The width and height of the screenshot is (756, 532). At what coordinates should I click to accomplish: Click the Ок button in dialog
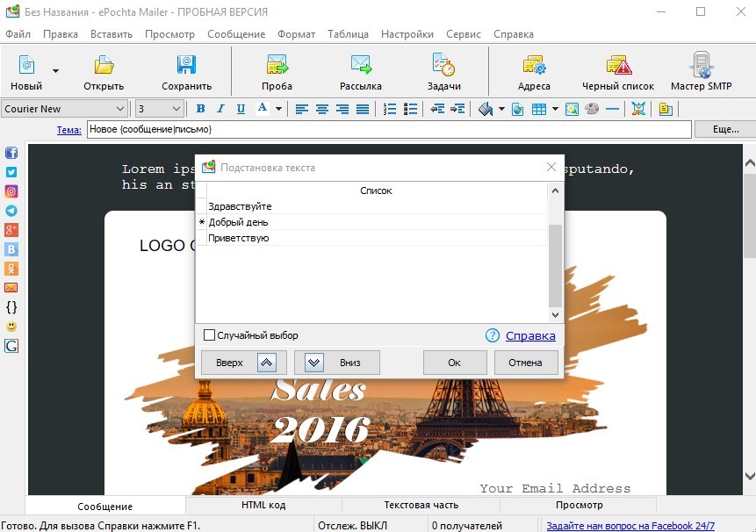[x=454, y=363]
